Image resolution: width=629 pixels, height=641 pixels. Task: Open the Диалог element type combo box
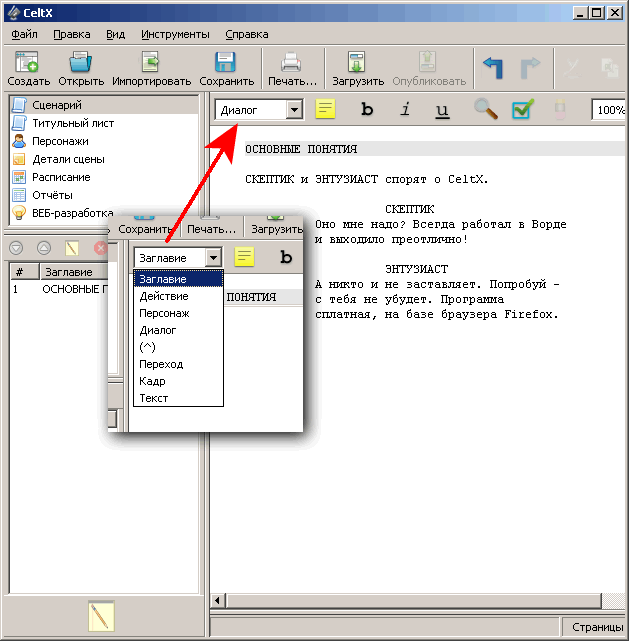pos(259,110)
